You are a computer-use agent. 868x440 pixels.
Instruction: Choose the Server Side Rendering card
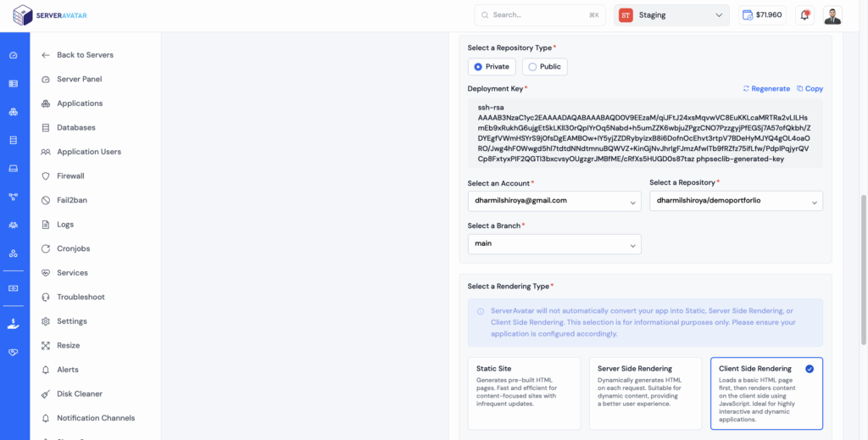[645, 393]
